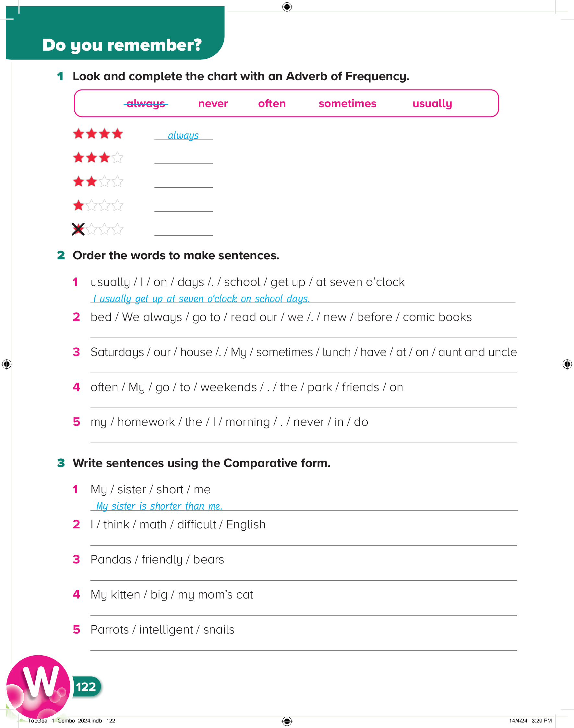The height and width of the screenshot is (728, 574).
Task: Click the row with three red stars
Action: pos(98,158)
